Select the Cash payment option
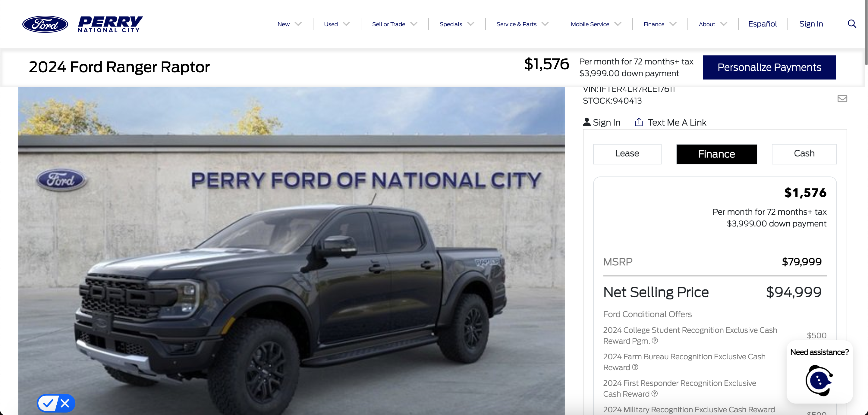 point(804,154)
